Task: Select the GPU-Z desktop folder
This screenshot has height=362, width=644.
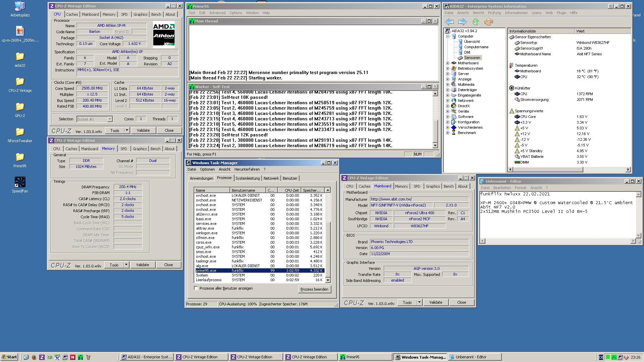Action: tap(20, 110)
